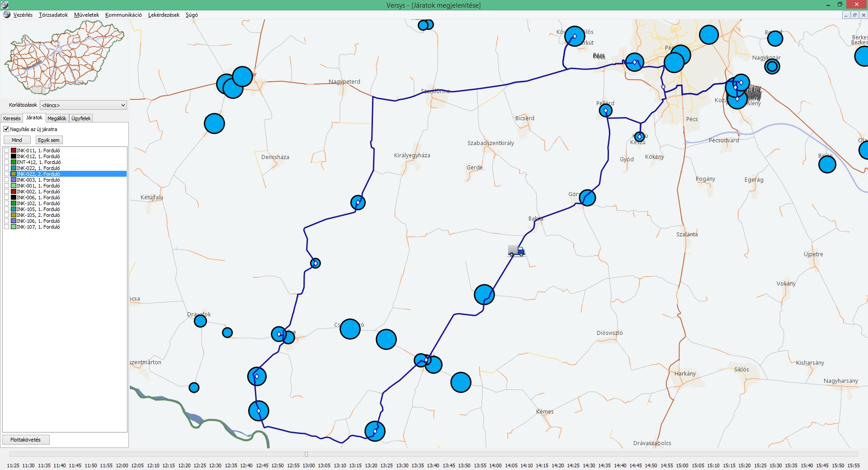Check the INK-001, 1. Forduló route
The width and height of the screenshot is (868, 470).
pyautogui.click(x=7, y=186)
